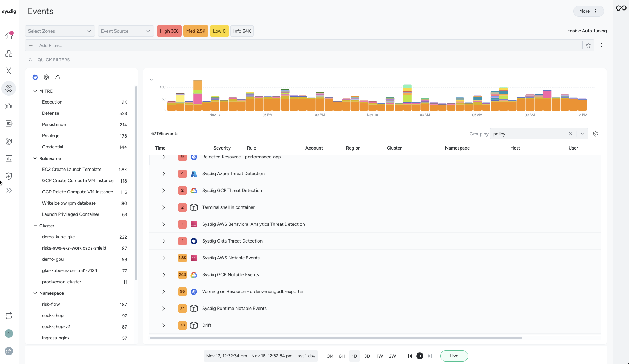This screenshot has width=629, height=364.
Task: Click the Live button
Action: coord(454,356)
